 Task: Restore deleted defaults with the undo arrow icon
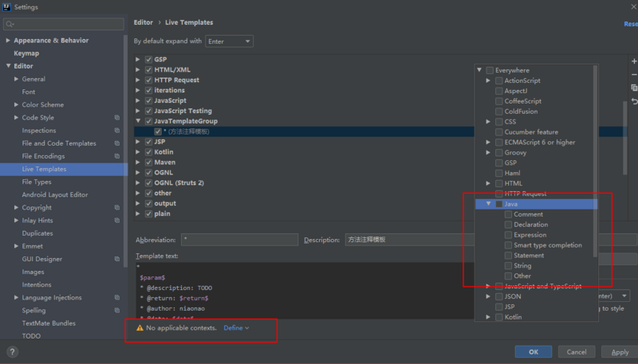click(x=634, y=101)
